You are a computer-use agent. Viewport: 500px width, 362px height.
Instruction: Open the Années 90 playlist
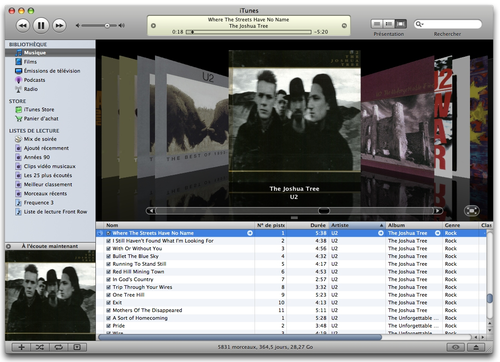[x=33, y=157]
